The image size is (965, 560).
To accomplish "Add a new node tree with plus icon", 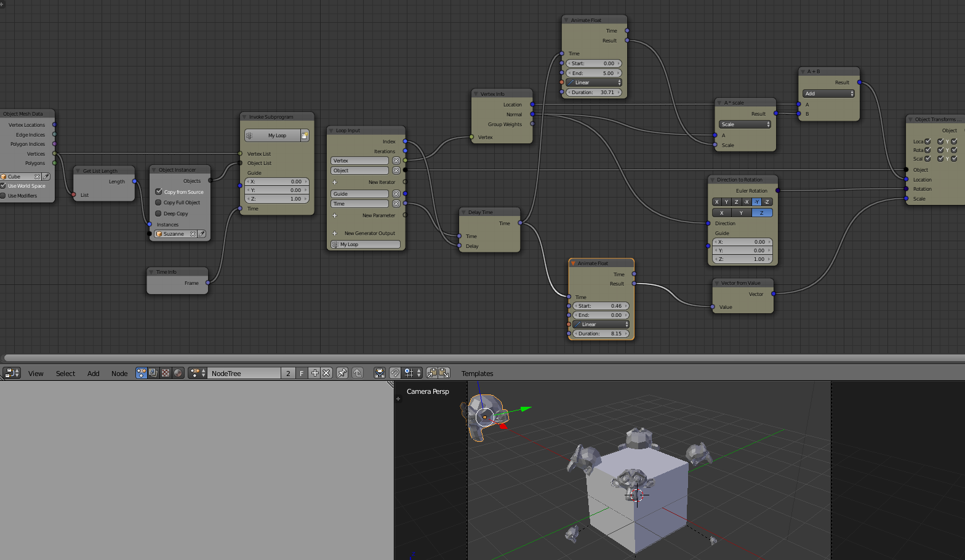I will [314, 373].
